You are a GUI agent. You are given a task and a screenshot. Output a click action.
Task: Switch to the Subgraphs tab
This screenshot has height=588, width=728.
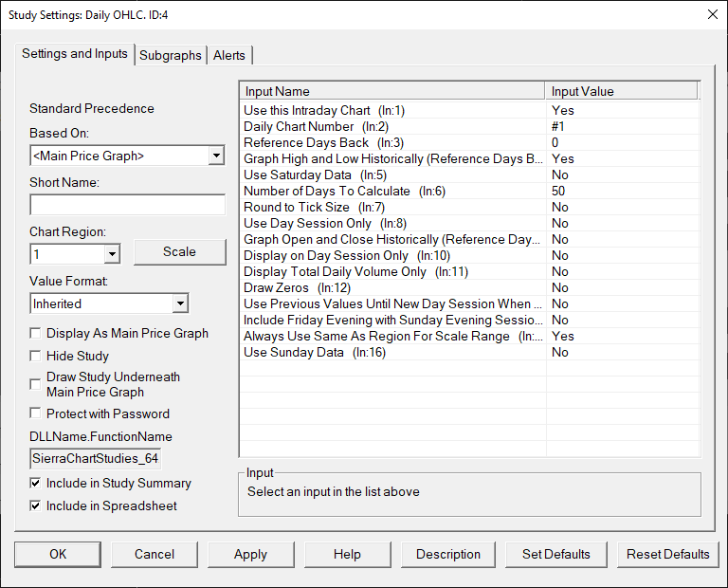[171, 55]
